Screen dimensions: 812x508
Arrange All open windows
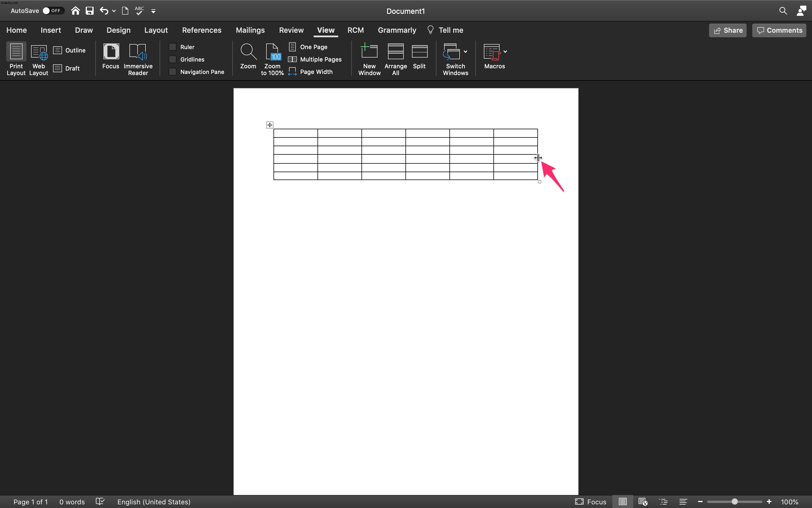pos(396,59)
